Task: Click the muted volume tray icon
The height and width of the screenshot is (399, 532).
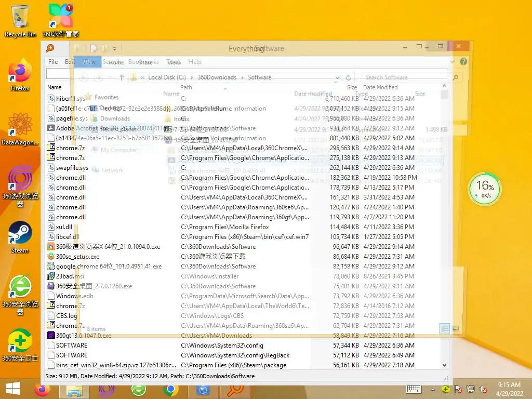Action: [483, 390]
